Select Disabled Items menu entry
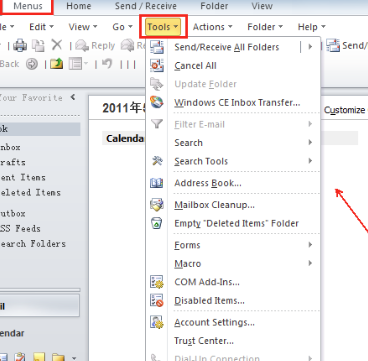Screen dimensions: 368x361 233,301
